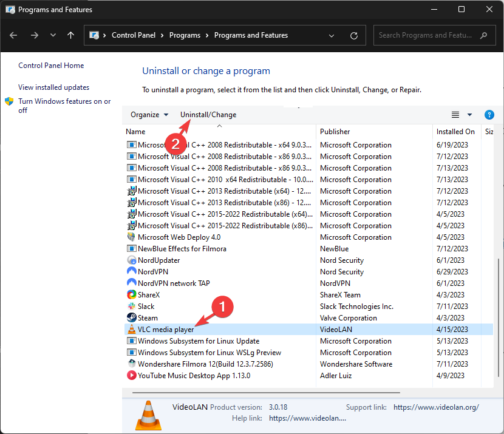Click the 6/29/2023 install date for NordVPN

coord(452,272)
